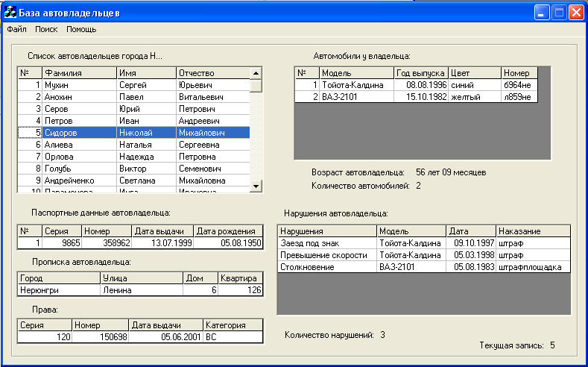Click the Наказание column header
Image resolution: width=588 pixels, height=367 pixels.
click(x=534, y=231)
